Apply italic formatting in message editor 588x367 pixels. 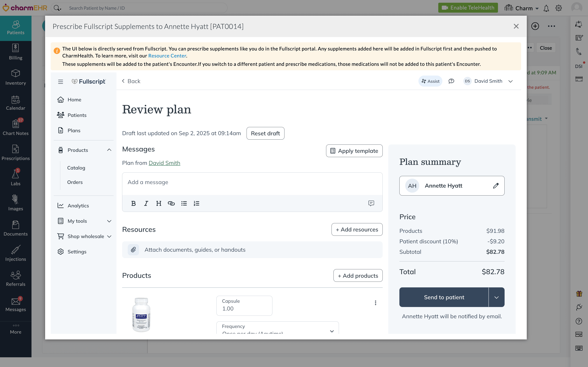(x=146, y=204)
